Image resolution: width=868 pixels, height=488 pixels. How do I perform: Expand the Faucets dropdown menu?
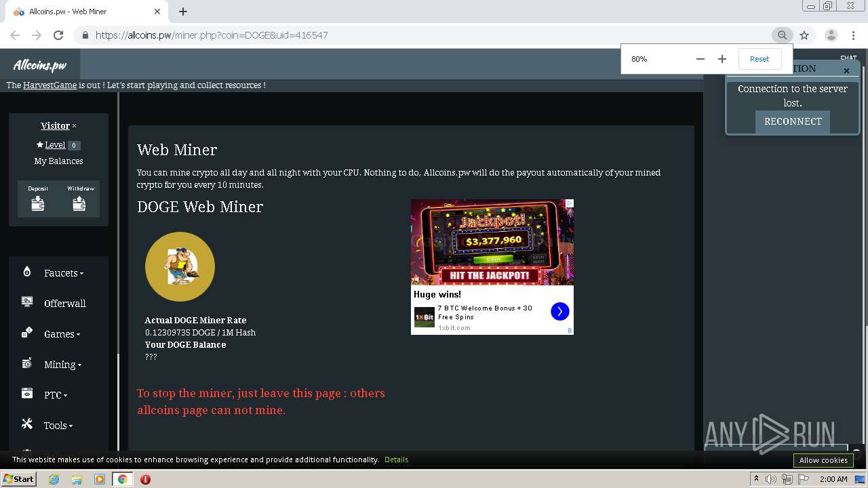pyautogui.click(x=64, y=273)
